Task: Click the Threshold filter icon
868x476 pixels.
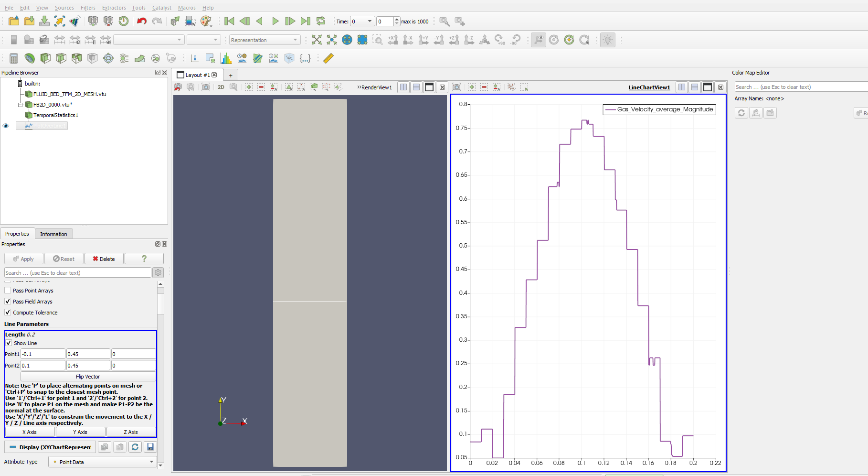Action: coord(77,58)
